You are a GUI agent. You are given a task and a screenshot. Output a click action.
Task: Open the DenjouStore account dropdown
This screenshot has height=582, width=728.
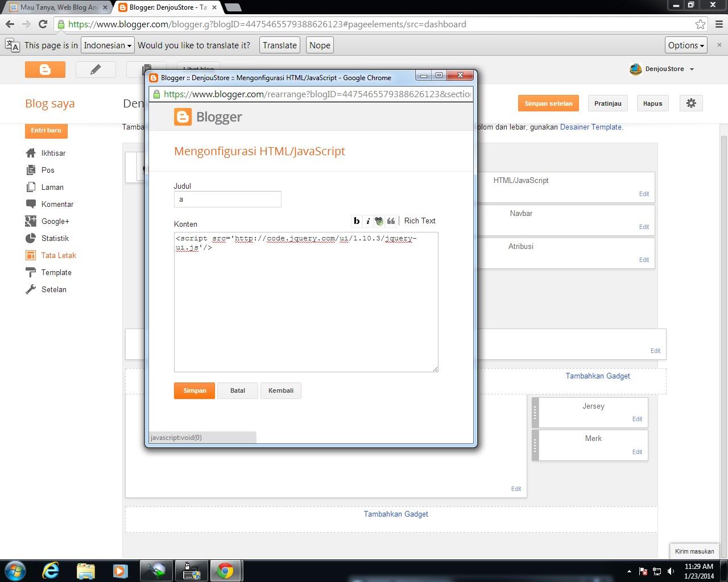click(x=662, y=69)
